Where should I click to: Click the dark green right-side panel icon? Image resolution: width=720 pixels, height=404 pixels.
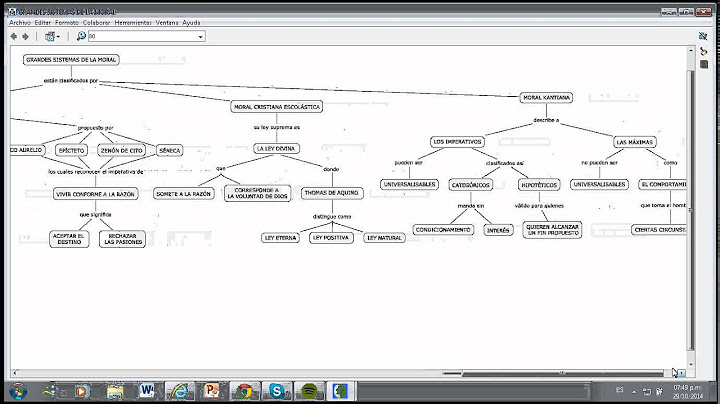[703, 64]
